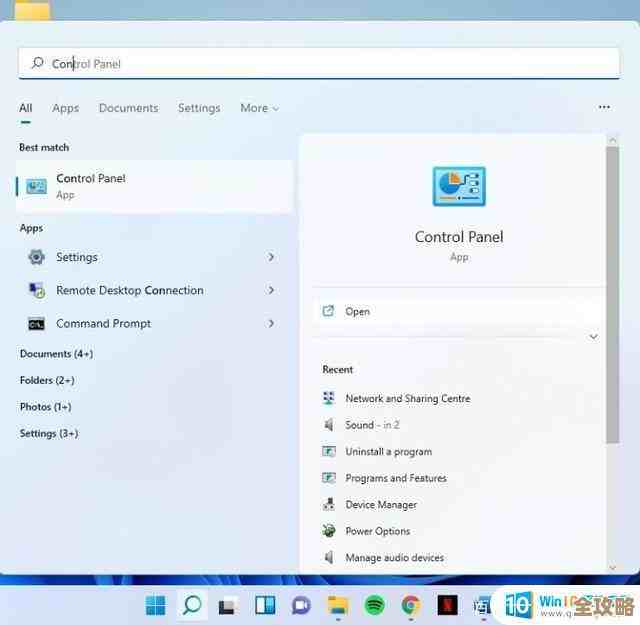Open recent Power Options
640x625 pixels.
pos(378,531)
